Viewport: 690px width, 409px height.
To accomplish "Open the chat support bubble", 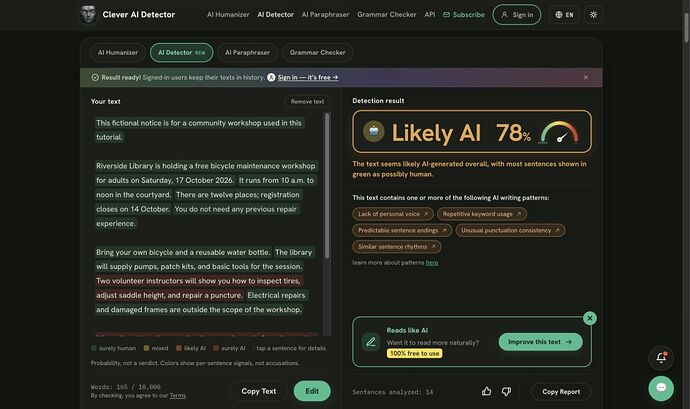I will tap(661, 388).
